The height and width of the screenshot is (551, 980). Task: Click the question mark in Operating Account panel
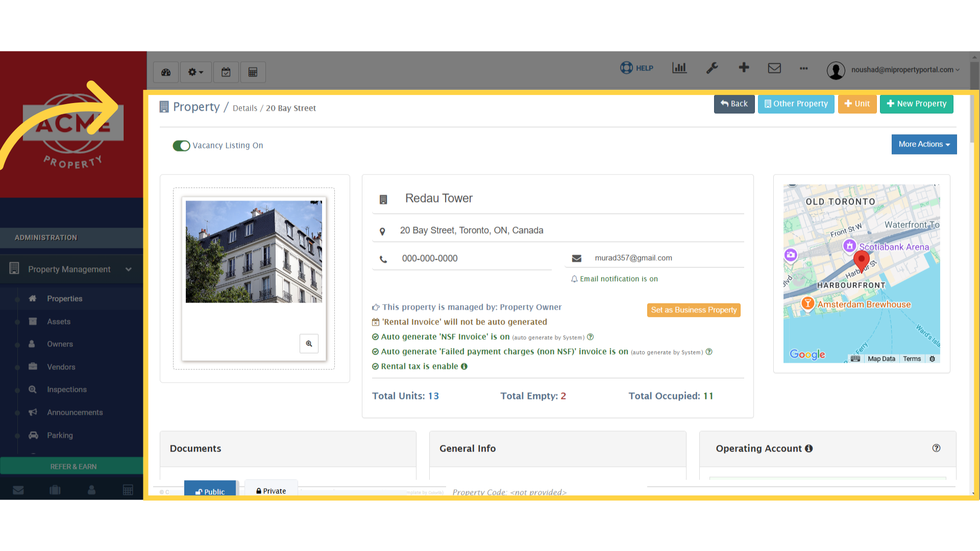pos(936,448)
